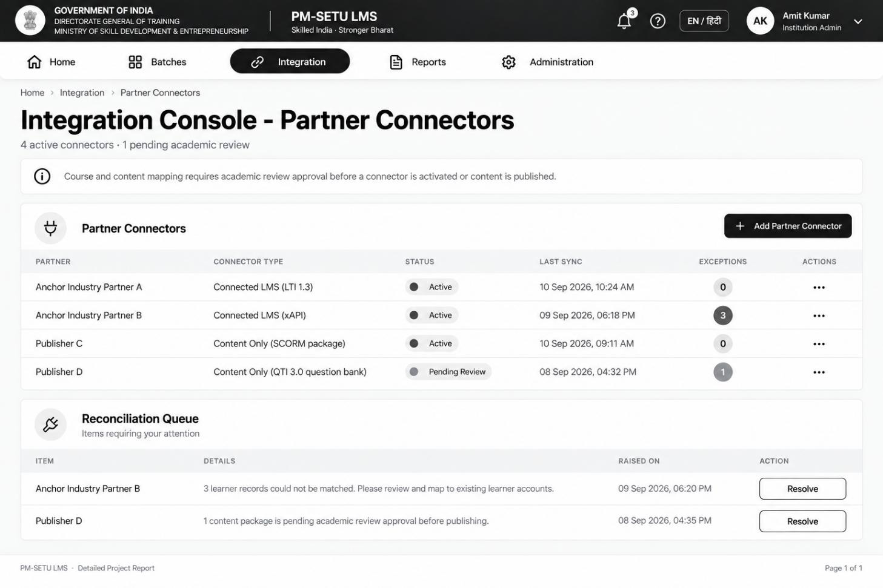
Task: Click Active status for Publisher C
Action: 432,343
